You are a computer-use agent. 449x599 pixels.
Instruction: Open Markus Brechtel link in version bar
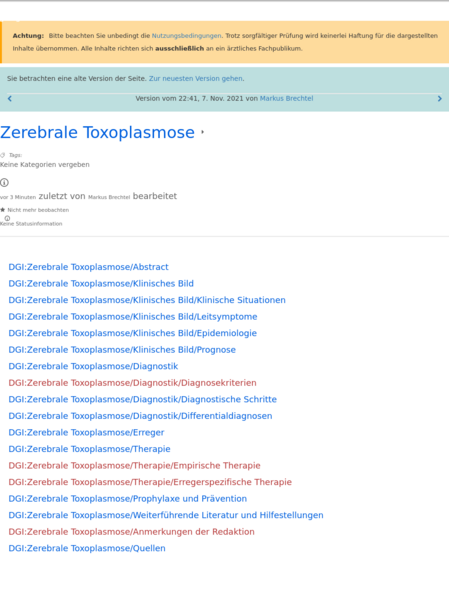tap(286, 98)
